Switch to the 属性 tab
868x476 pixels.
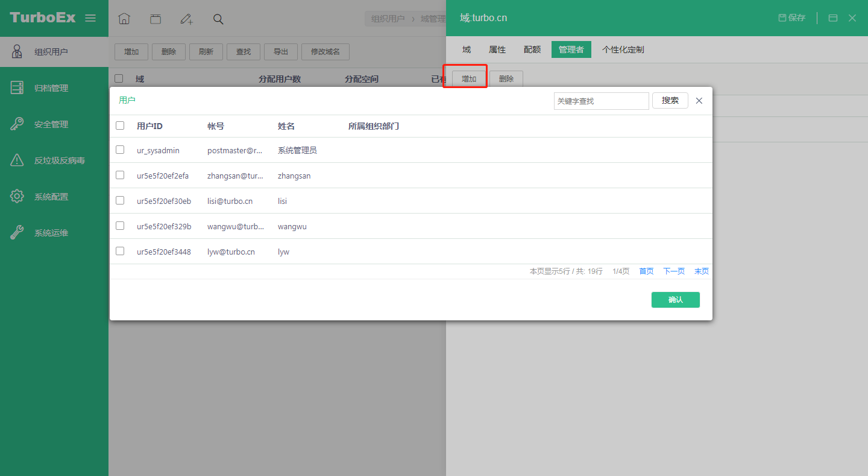(497, 49)
